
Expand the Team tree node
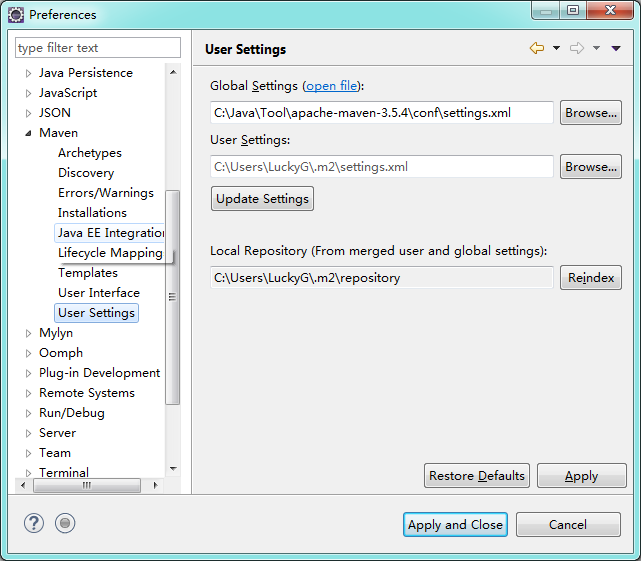coord(28,453)
